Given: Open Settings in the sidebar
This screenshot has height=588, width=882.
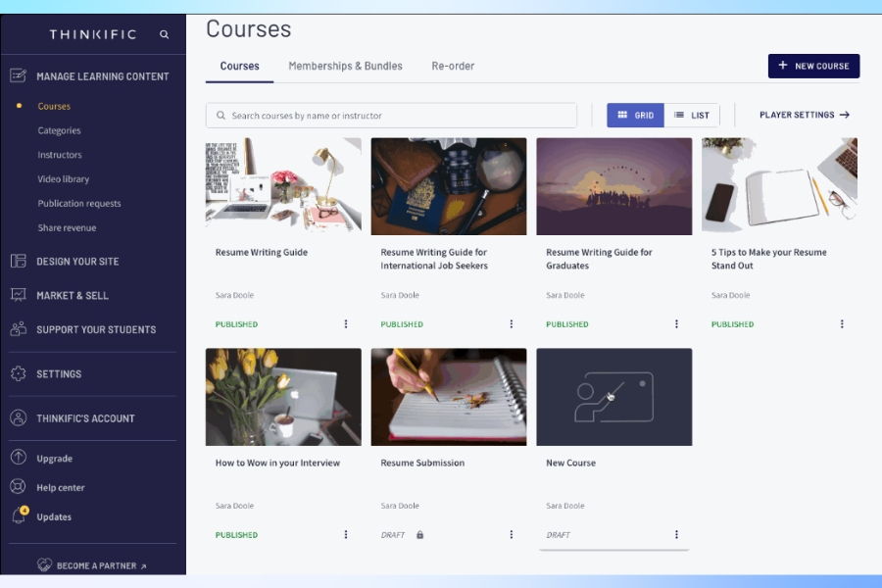Looking at the screenshot, I should (x=59, y=374).
